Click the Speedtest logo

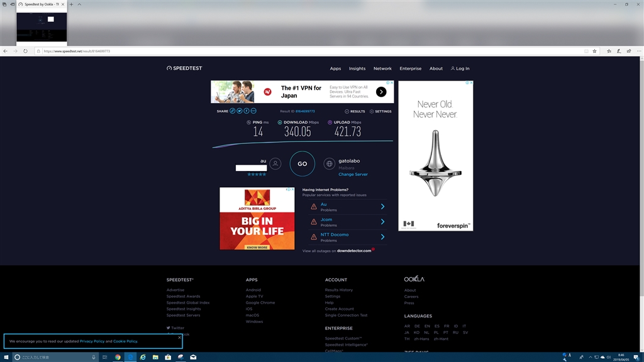[184, 68]
